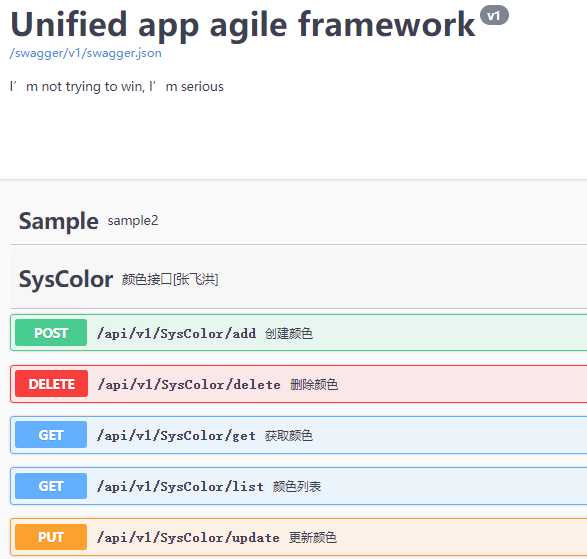This screenshot has height=559, width=587.
Task: Expand the /api/v1/SysColor/update endpoint path
Action: (x=188, y=538)
